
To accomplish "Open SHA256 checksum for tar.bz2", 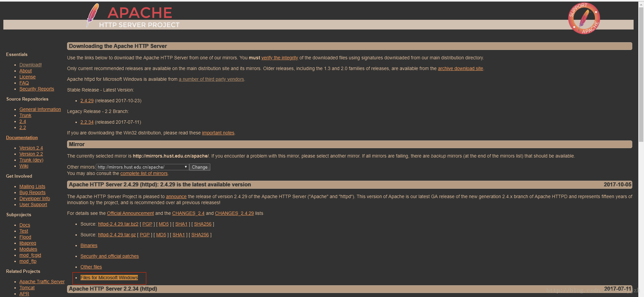I will [203, 224].
